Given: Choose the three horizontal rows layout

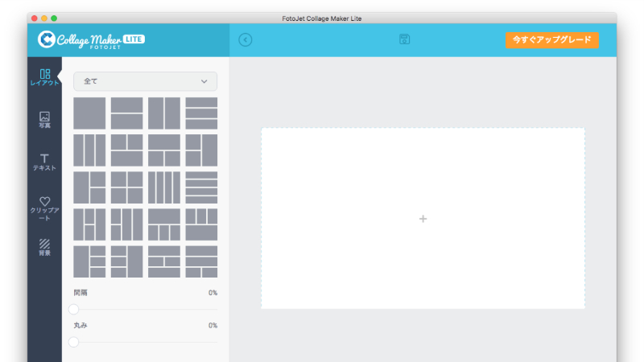Looking at the screenshot, I should coord(201,113).
